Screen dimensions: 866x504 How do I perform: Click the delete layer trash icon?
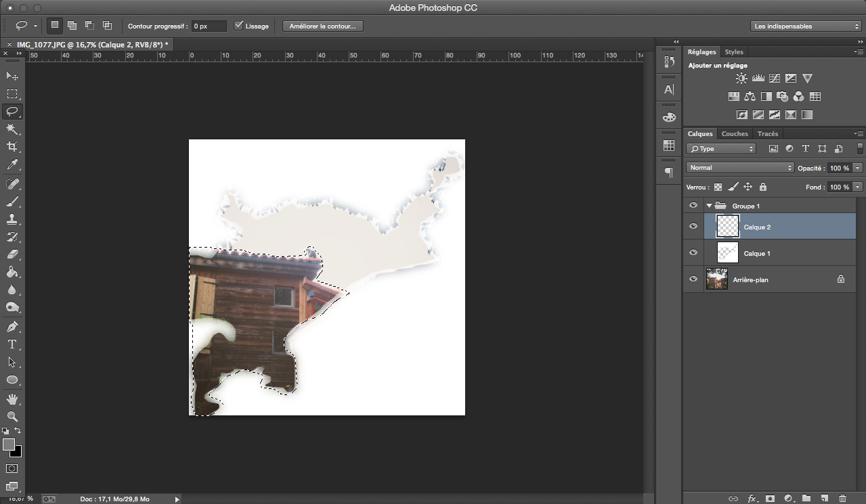tap(842, 499)
